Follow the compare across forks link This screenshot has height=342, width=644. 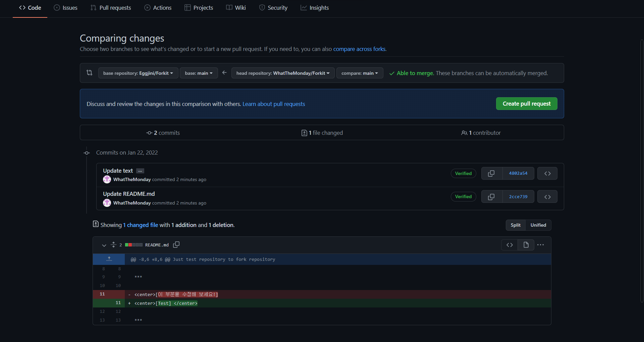[359, 49]
